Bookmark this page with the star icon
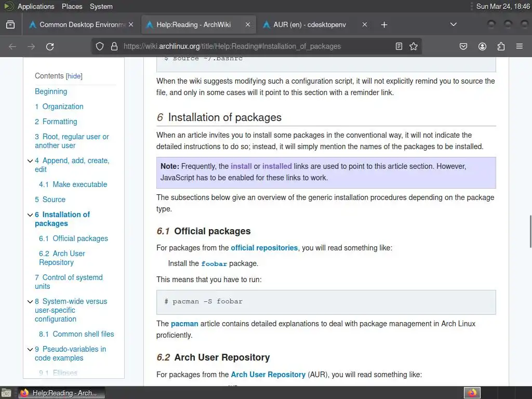 pos(414,46)
